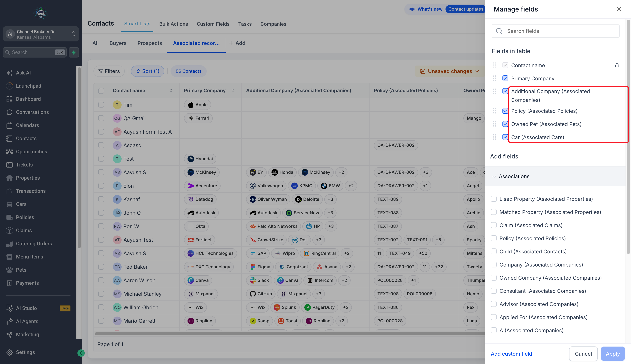The image size is (631, 364).
Task: Open the Companies tab
Action: click(273, 24)
